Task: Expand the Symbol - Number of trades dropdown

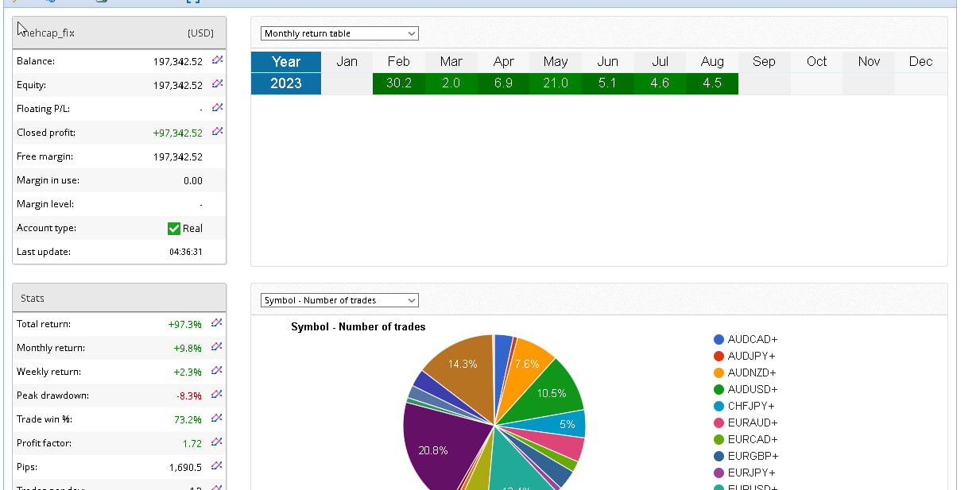Action: click(339, 300)
